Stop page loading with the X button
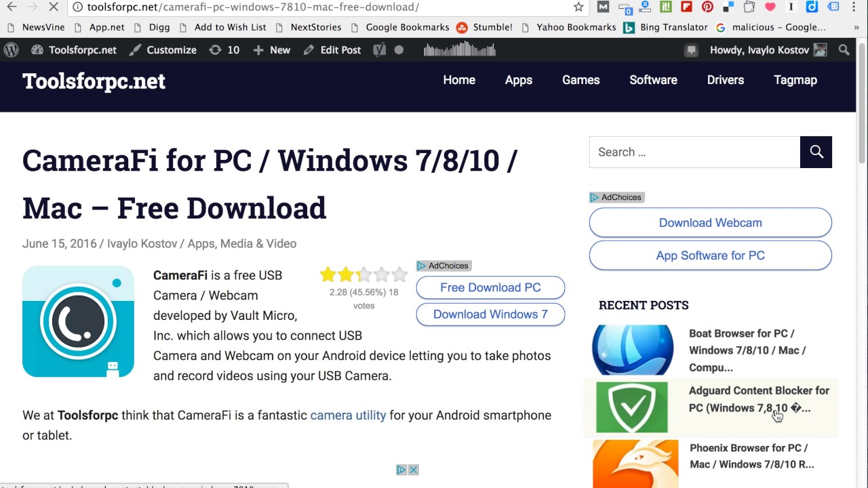Viewport: 868px width, 488px height. [x=54, y=7]
